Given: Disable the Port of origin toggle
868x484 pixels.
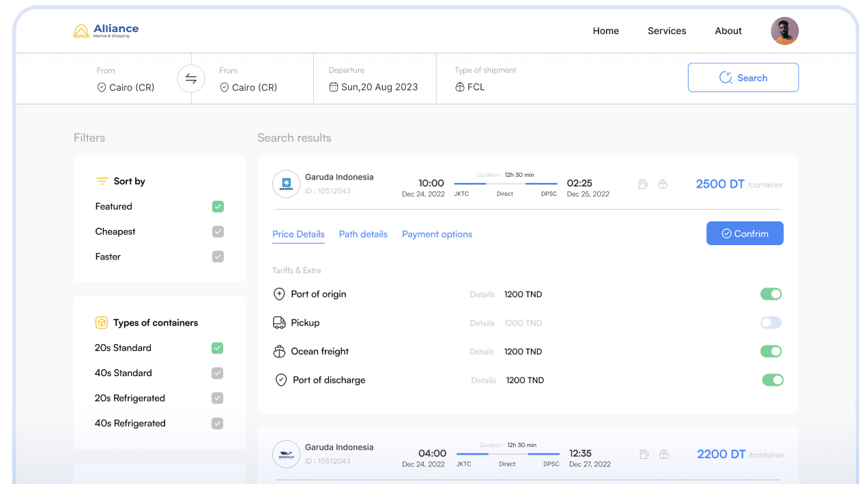Looking at the screenshot, I should 771,294.
